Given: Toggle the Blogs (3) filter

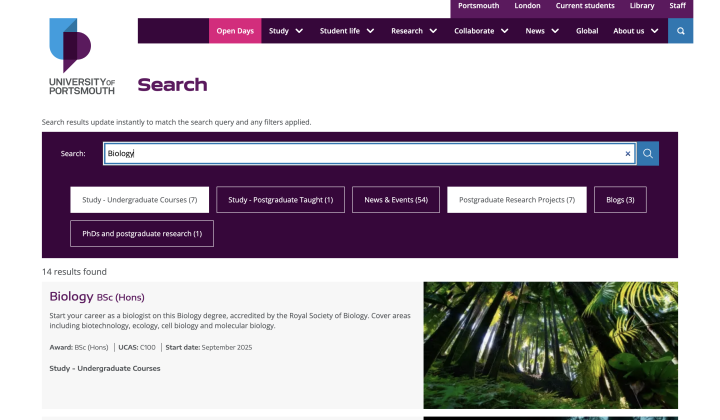Looking at the screenshot, I should click(x=620, y=200).
